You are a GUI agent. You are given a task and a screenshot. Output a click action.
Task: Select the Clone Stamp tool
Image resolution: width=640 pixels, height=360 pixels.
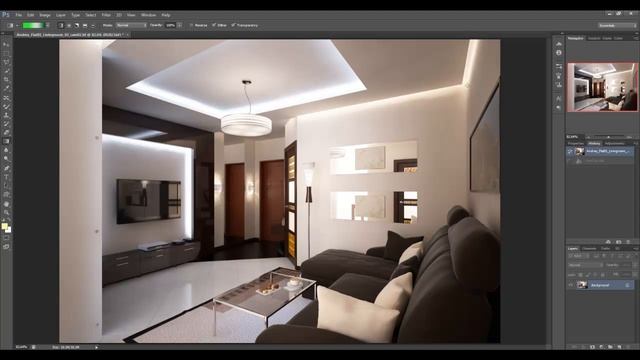(6, 115)
